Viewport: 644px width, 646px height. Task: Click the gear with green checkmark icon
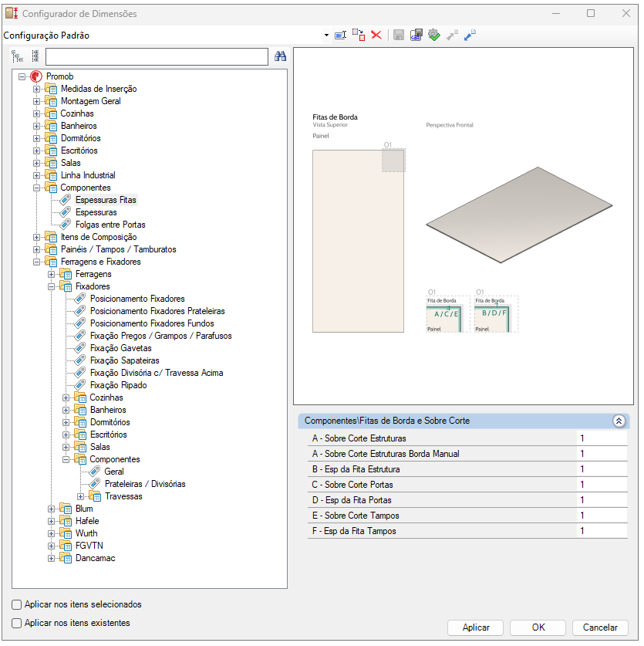click(x=434, y=36)
